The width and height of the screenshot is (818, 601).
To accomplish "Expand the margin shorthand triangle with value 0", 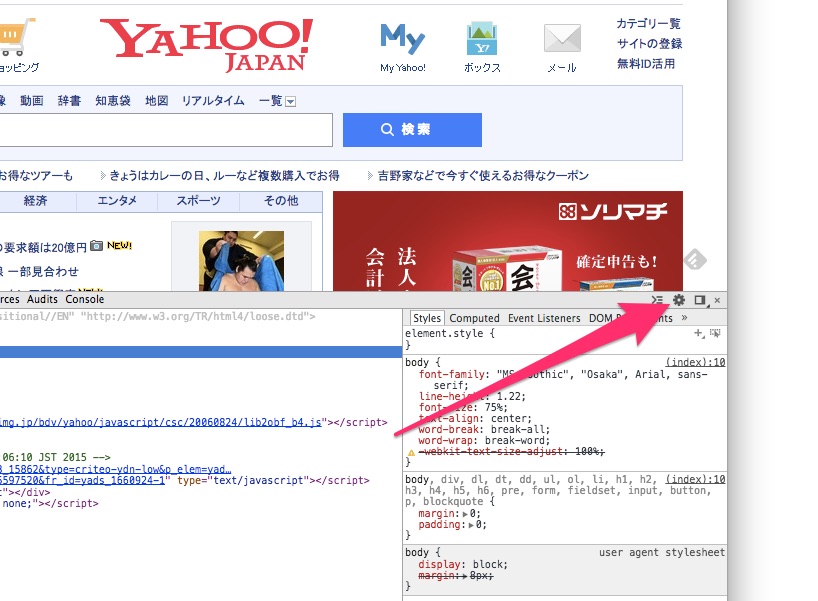I will (x=465, y=514).
